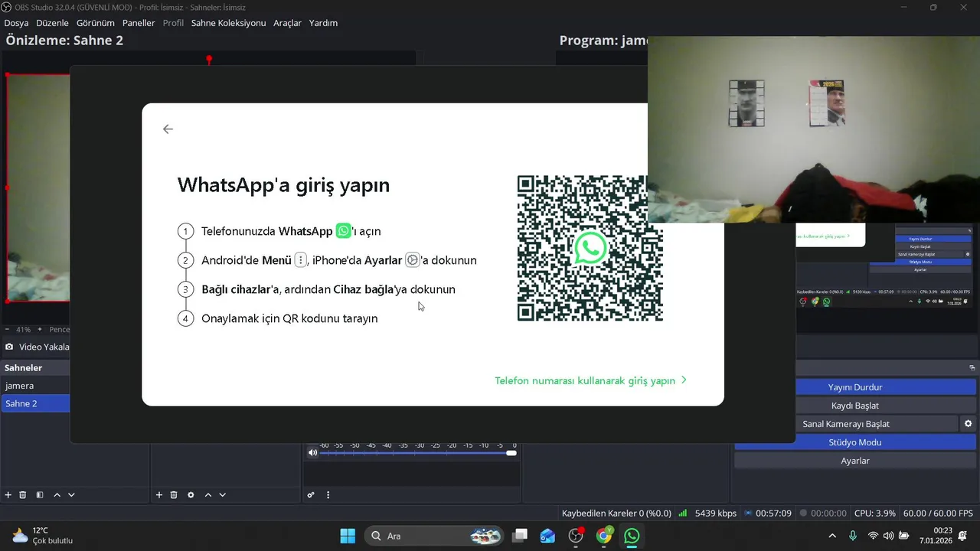Click Yayını Durdur button
Viewport: 980px width, 551px height.
855,387
